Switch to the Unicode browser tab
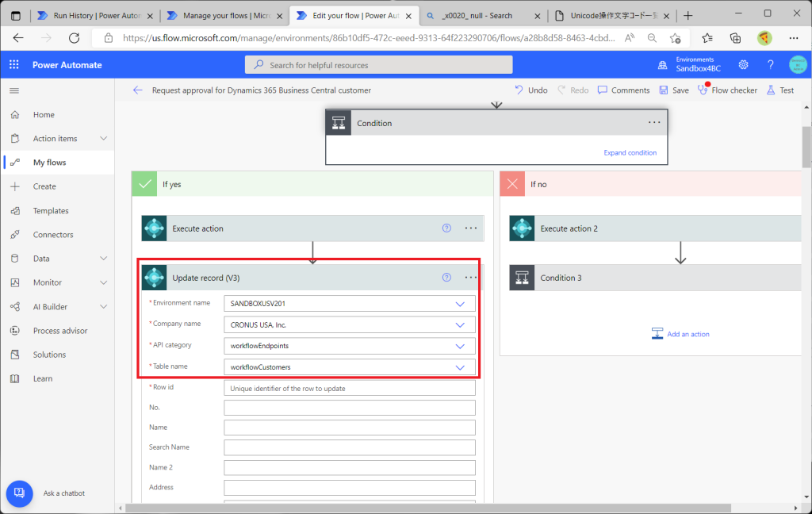Viewport: 812px width, 514px height. tap(613, 16)
